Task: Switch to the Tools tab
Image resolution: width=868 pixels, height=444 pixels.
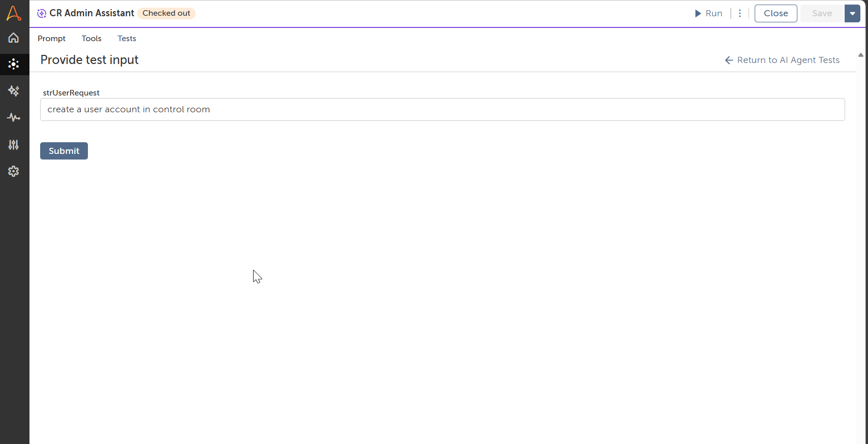Action: (x=91, y=39)
